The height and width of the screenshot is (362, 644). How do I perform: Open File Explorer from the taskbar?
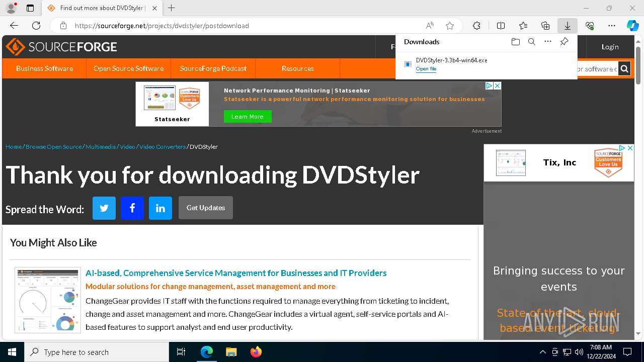(231, 352)
